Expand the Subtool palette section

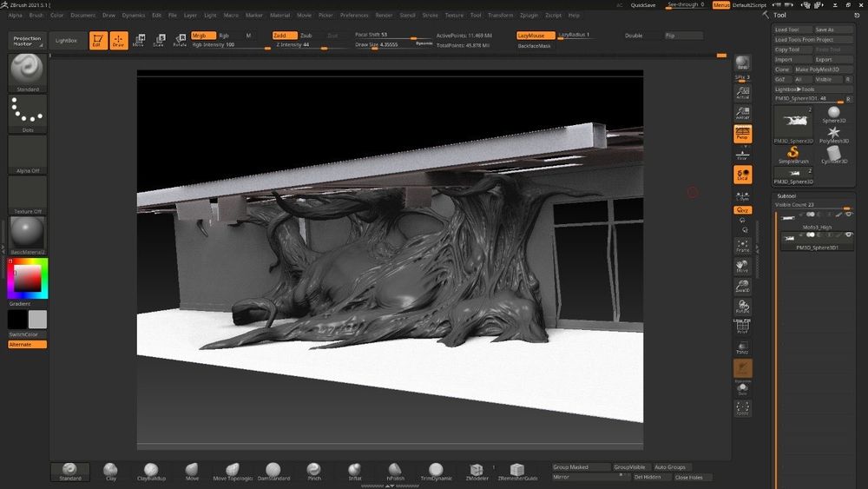(787, 195)
